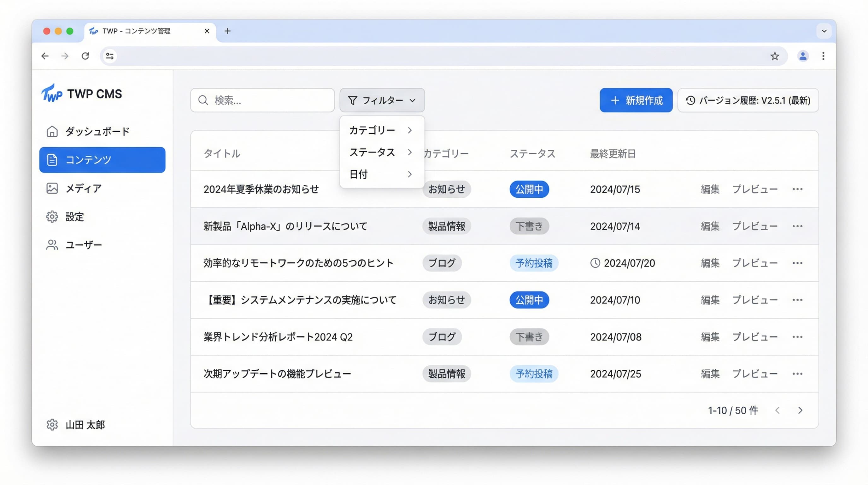
Task: Click the メディア image icon in sidebar
Action: [x=52, y=188]
